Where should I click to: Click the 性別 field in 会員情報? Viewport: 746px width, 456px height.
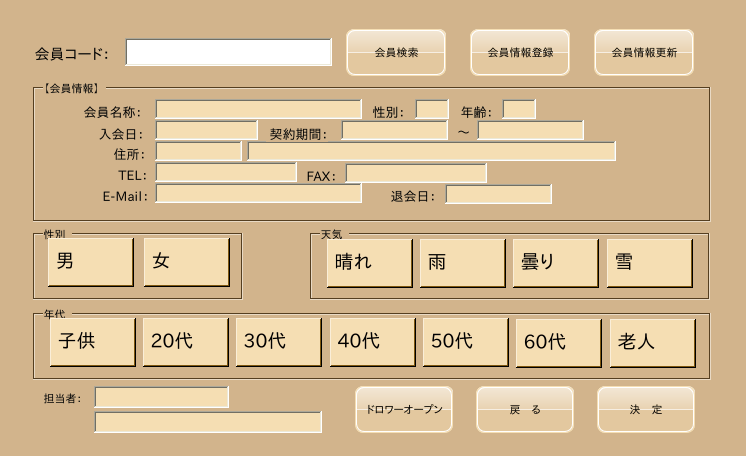coord(432,109)
